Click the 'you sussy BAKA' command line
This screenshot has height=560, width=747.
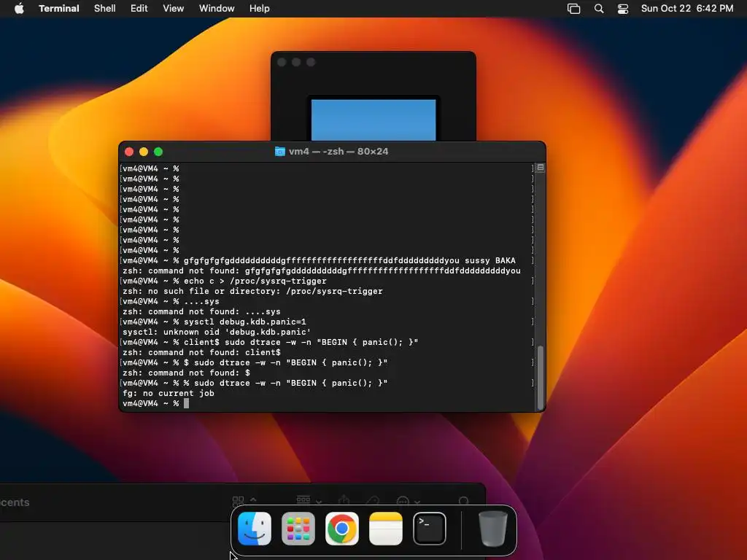tap(349, 260)
